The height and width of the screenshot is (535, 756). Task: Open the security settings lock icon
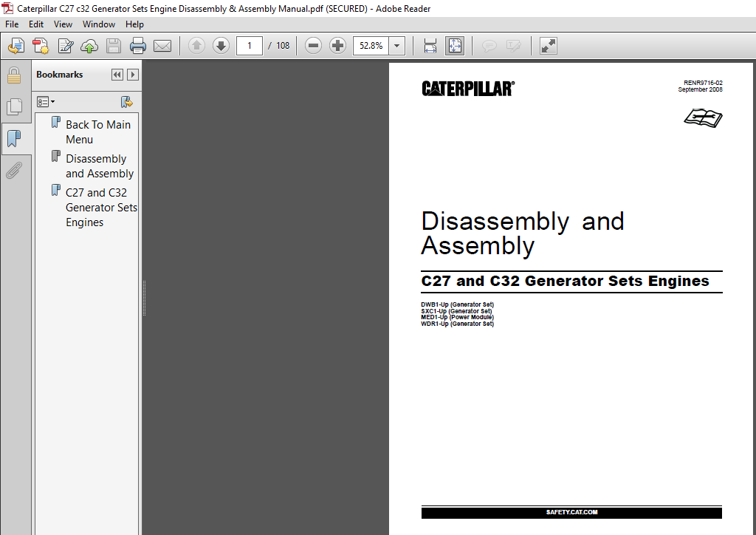point(14,75)
